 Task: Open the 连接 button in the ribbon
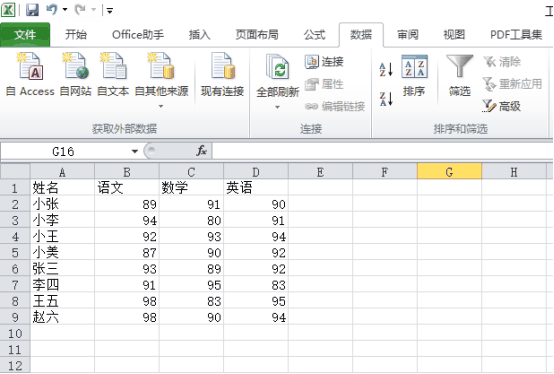click(324, 62)
